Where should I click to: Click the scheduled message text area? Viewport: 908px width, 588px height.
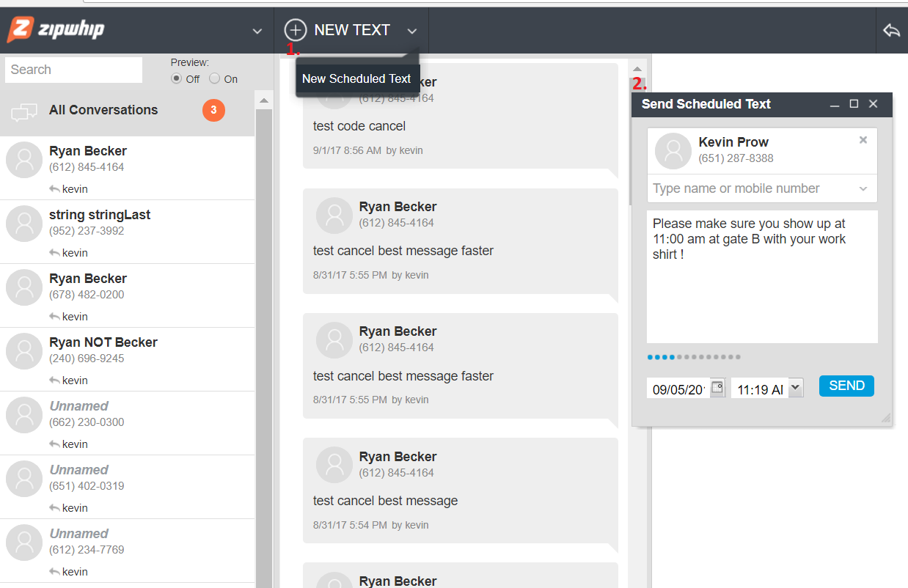pos(762,276)
